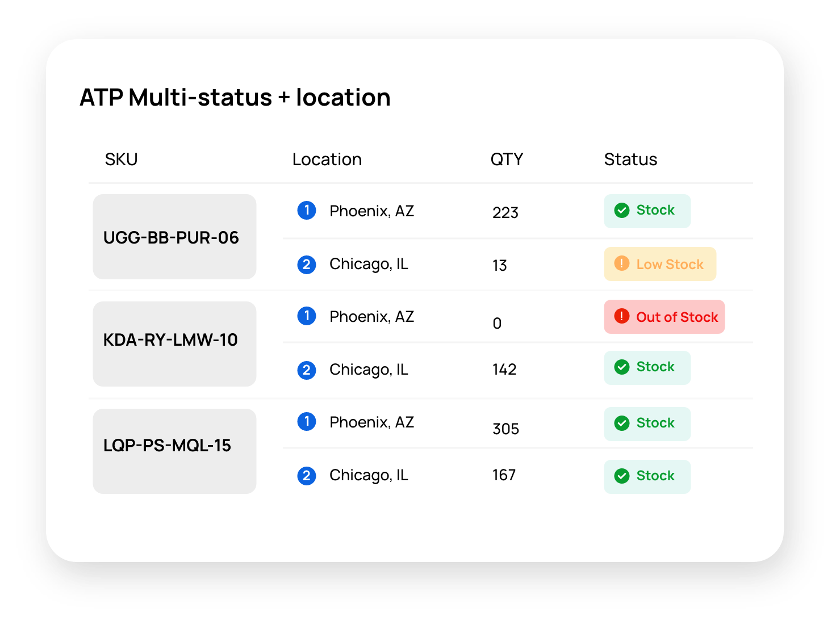Click Chicago, IL for LQP-PS-MQL-15
Image resolution: width=840 pixels, height=625 pixels.
[369, 476]
